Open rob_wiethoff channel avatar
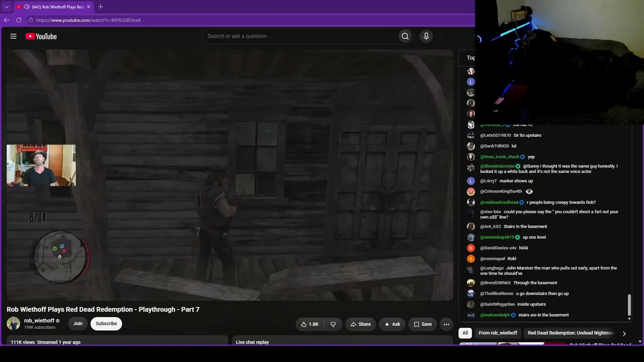Image resolution: width=644 pixels, height=362 pixels. point(13,323)
